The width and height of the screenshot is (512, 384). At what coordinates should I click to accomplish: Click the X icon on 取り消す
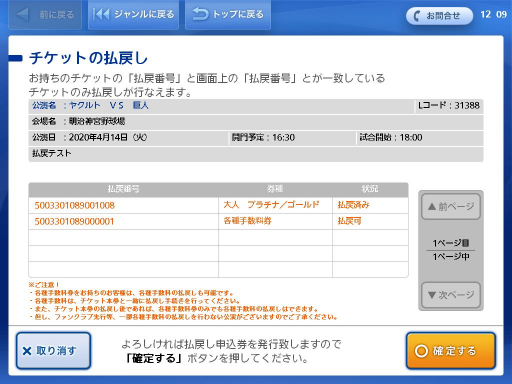[27, 351]
